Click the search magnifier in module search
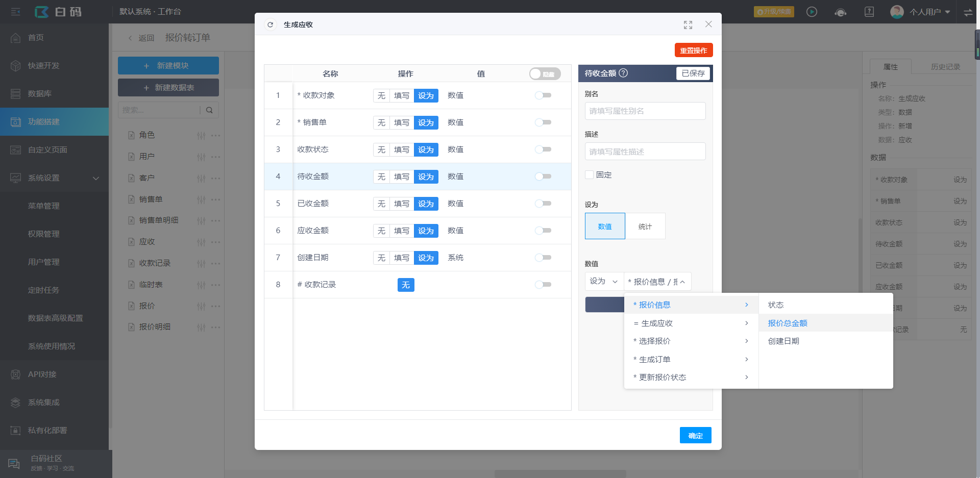The height and width of the screenshot is (478, 980). [x=209, y=110]
